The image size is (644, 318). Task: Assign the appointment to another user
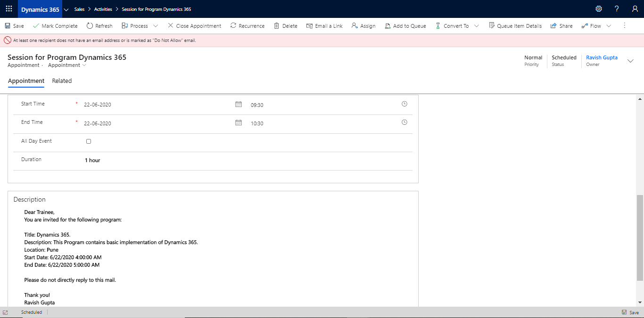(363, 25)
